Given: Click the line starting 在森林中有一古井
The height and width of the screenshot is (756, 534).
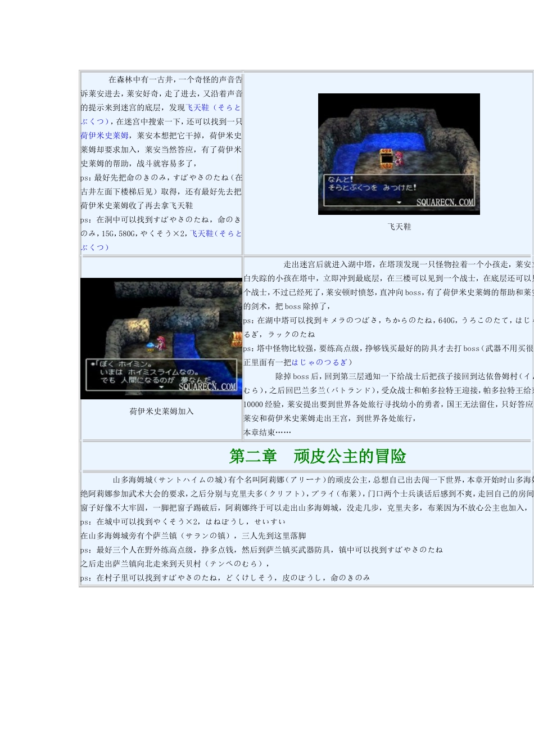Looking at the screenshot, I should [175, 80].
